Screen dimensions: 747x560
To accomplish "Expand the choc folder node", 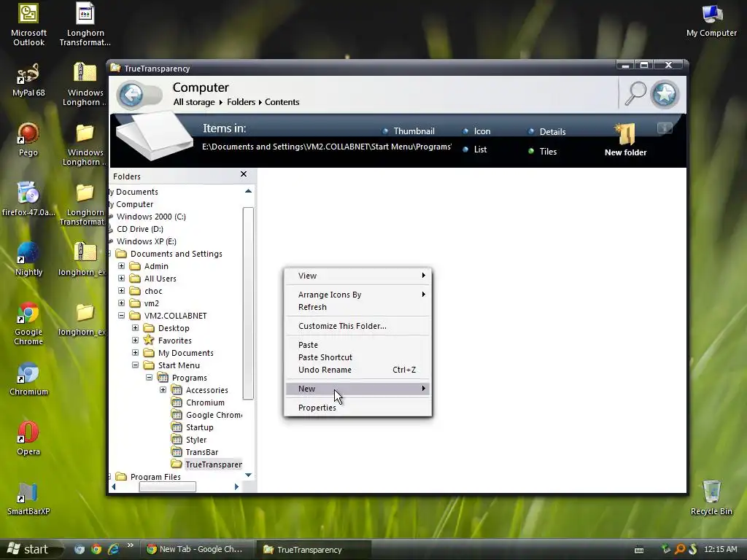I will (122, 290).
